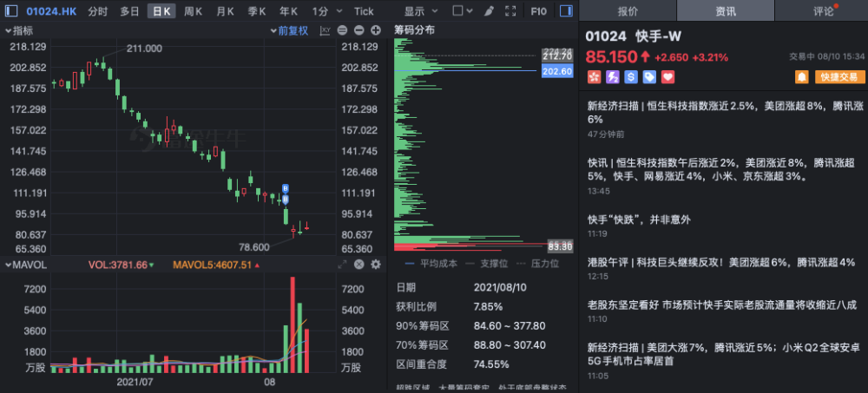Image resolution: width=868 pixels, height=393 pixels.
Task: Expand the 指标 indicators dropdown
Action: pos(19,31)
